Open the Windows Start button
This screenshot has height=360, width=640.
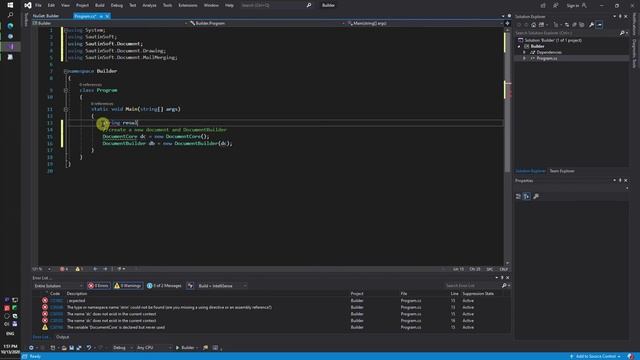[x=10, y=5]
